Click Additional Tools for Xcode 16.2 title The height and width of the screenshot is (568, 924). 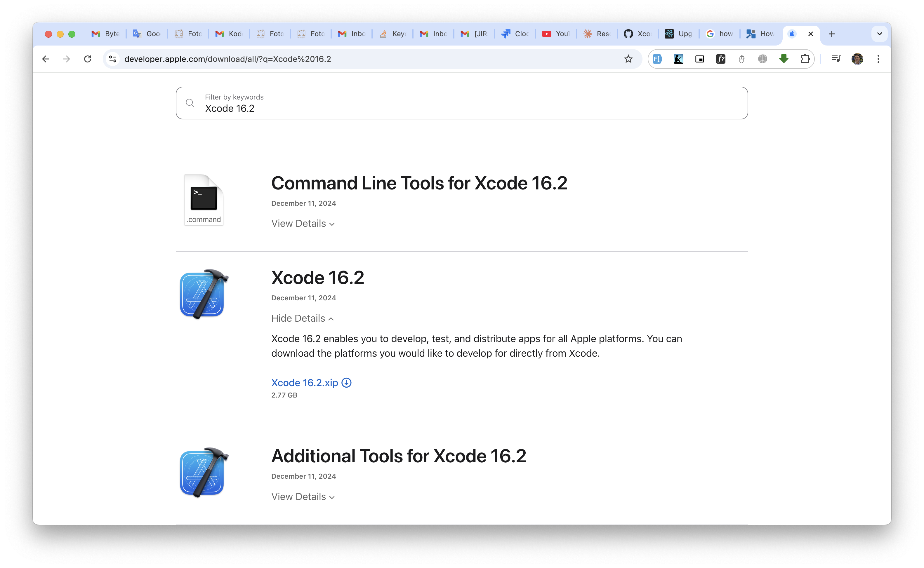pos(399,456)
